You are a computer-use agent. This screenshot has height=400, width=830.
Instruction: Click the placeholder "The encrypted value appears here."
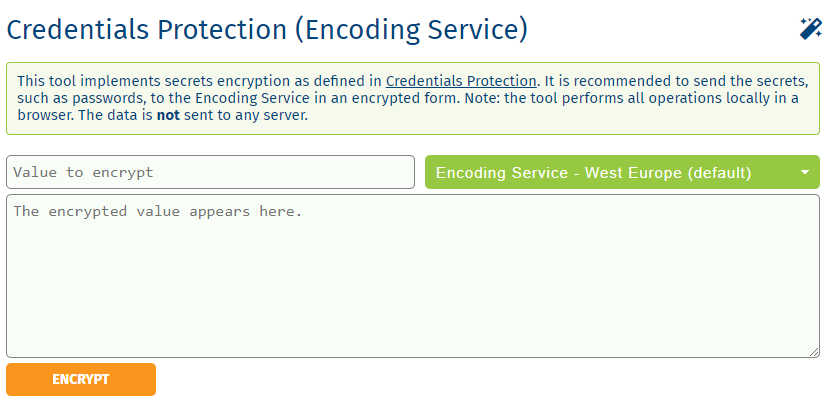157,212
